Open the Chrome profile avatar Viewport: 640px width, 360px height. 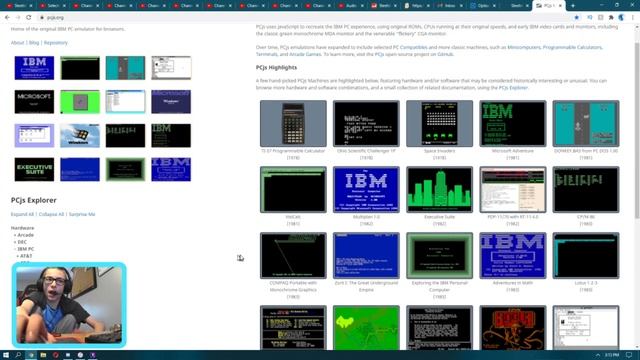tap(621, 18)
